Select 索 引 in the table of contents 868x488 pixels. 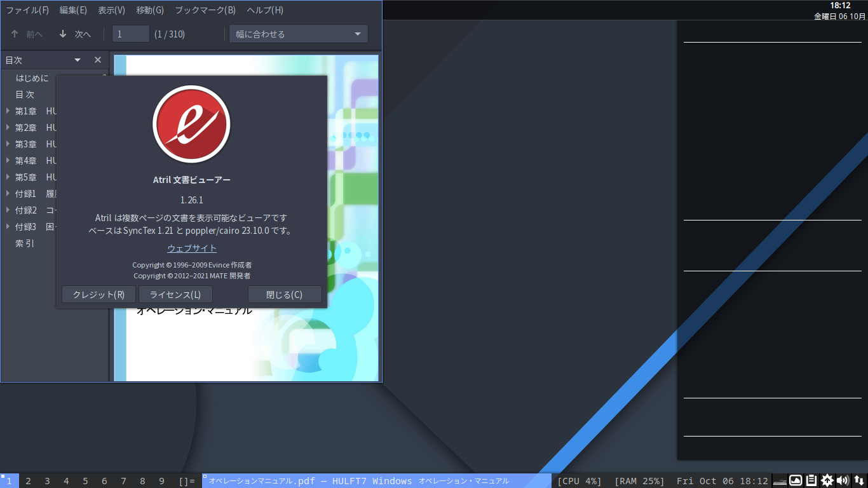25,243
